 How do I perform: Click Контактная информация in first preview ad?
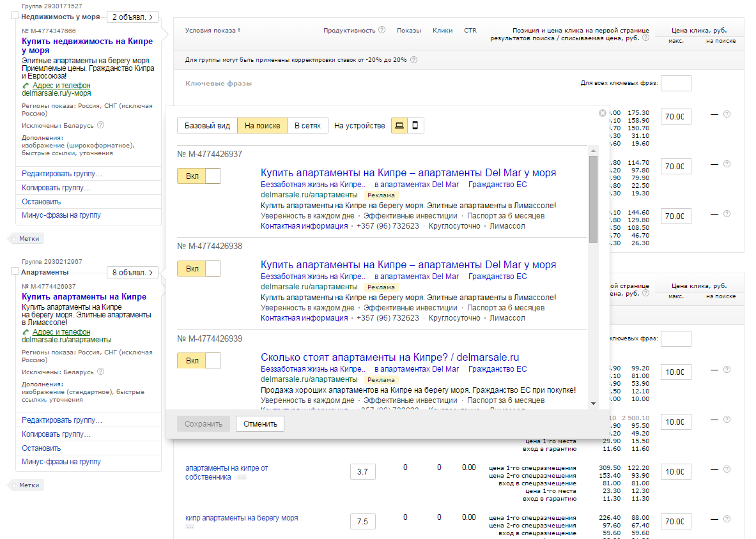[304, 226]
